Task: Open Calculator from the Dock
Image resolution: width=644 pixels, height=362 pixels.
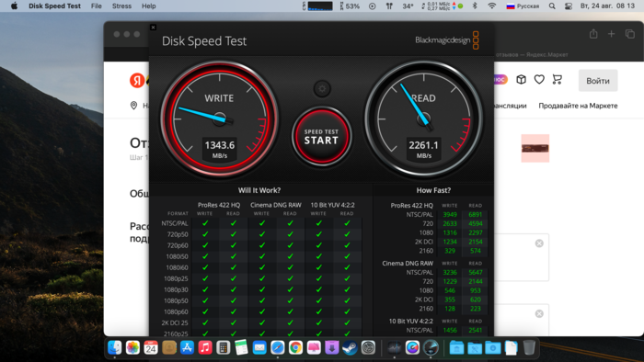Action: click(x=223, y=347)
